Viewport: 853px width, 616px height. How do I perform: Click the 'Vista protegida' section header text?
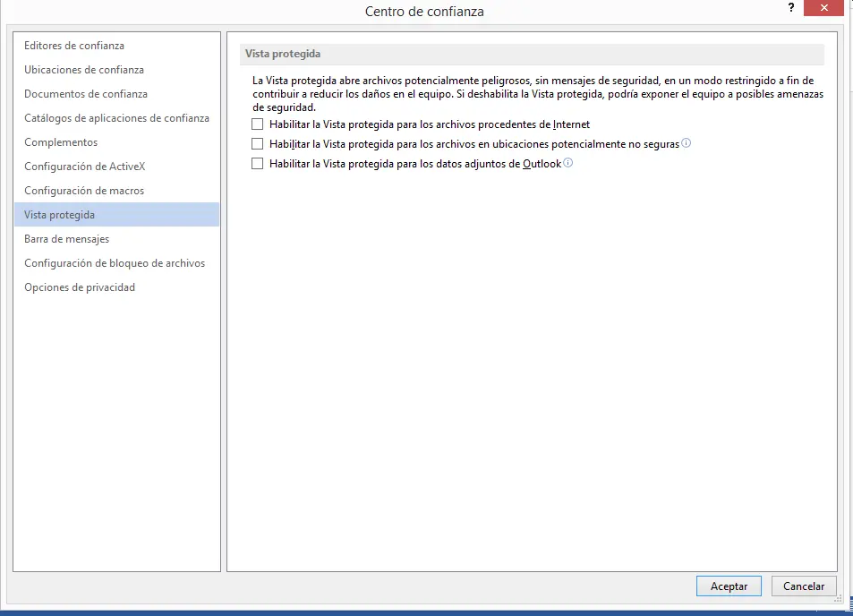pyautogui.click(x=282, y=54)
